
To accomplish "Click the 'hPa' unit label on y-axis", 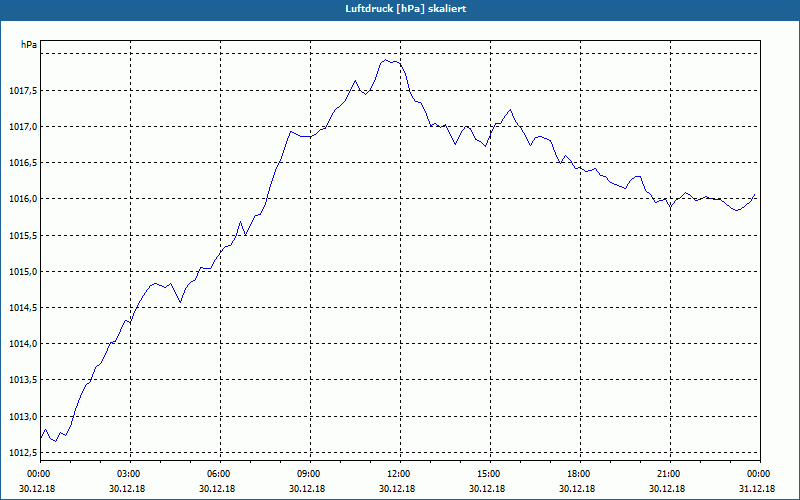I will 29,45.
